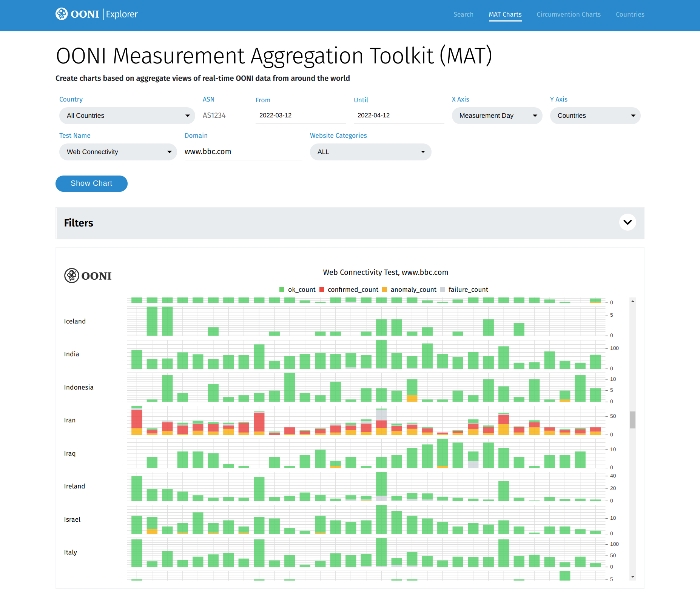Click the Show Chart button

pyautogui.click(x=91, y=183)
